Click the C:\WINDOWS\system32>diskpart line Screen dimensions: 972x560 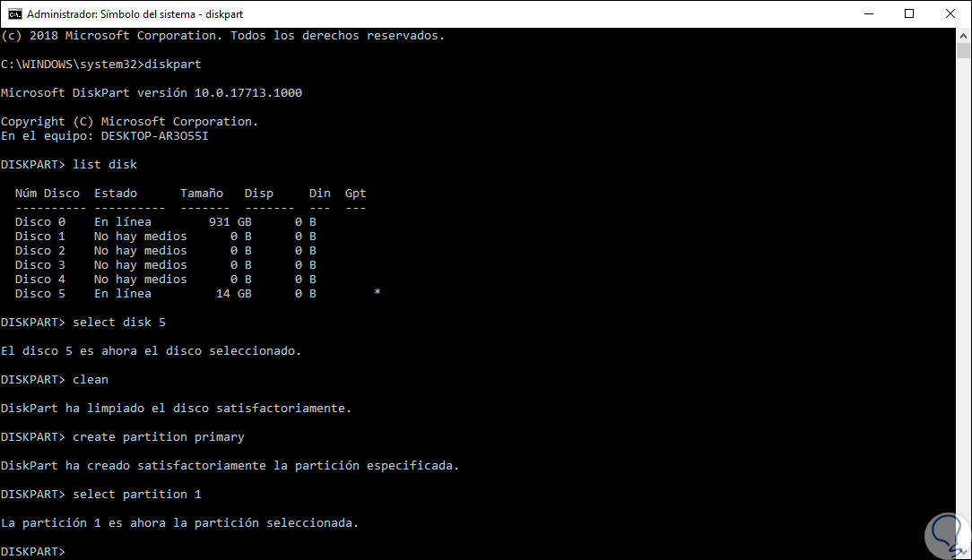tap(101, 64)
